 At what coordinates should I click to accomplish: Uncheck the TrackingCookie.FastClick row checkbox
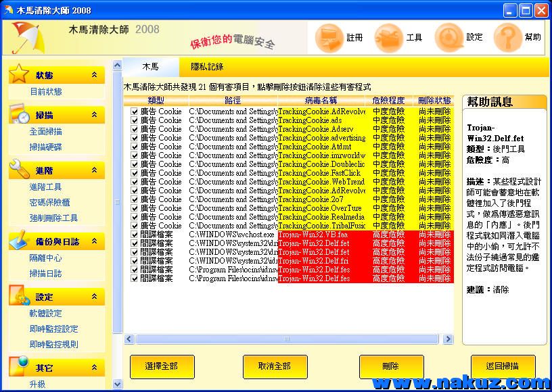135,173
